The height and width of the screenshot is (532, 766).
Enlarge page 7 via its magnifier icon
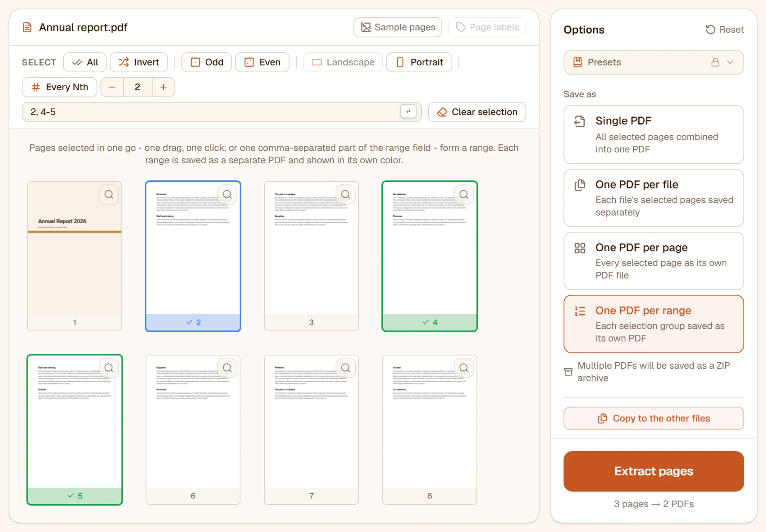[346, 368]
